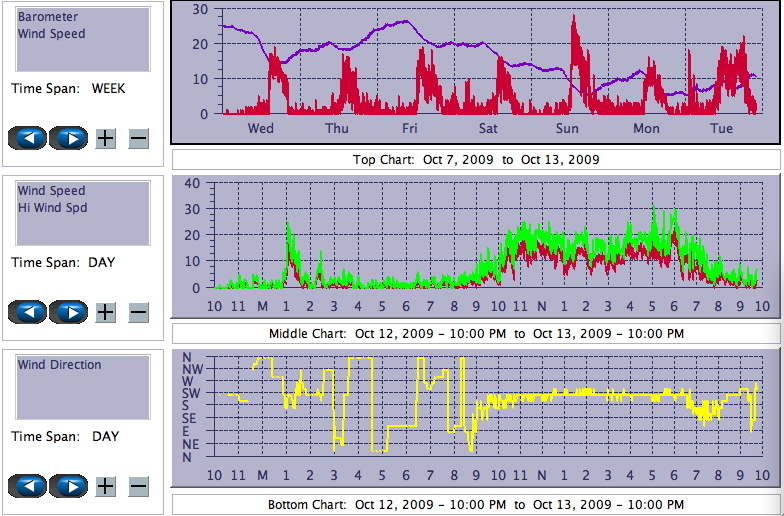The height and width of the screenshot is (516, 784).
Task: Select Hi Wind Spd in middle list
Action: (52, 207)
